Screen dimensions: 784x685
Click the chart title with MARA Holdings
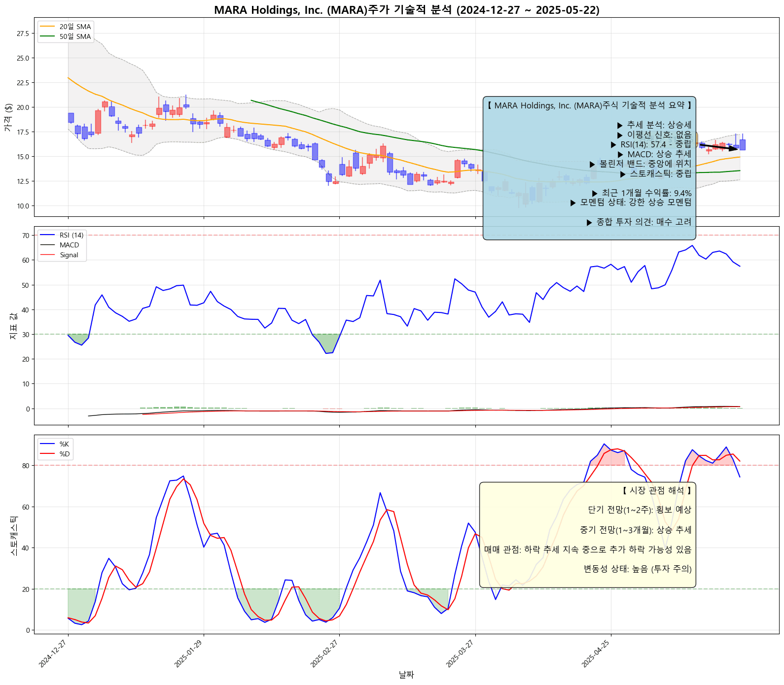[x=406, y=10]
